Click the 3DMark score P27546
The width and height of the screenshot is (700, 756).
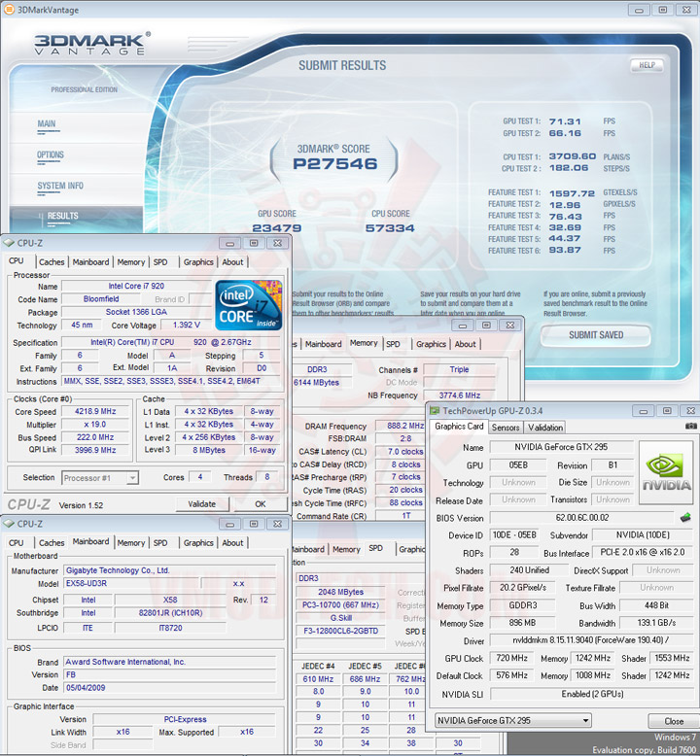point(335,164)
